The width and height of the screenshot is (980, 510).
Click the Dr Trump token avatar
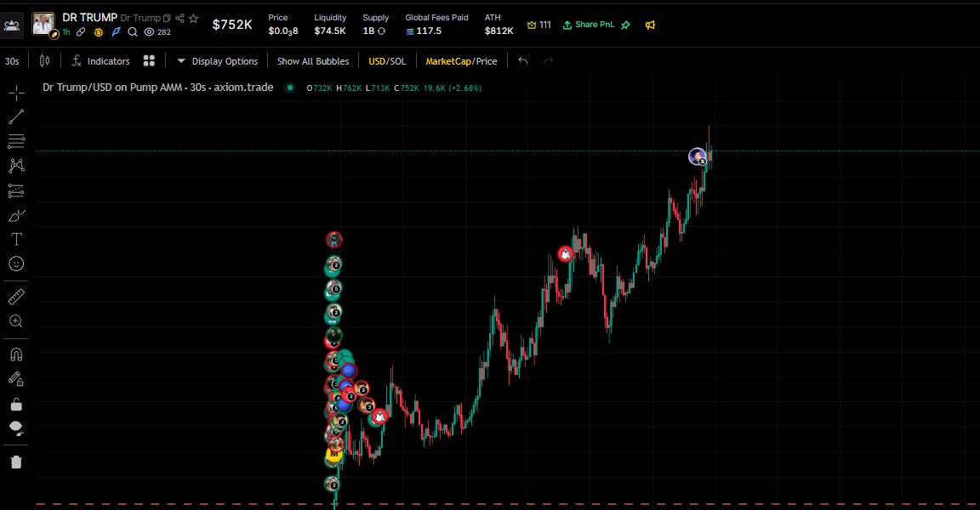(x=43, y=24)
